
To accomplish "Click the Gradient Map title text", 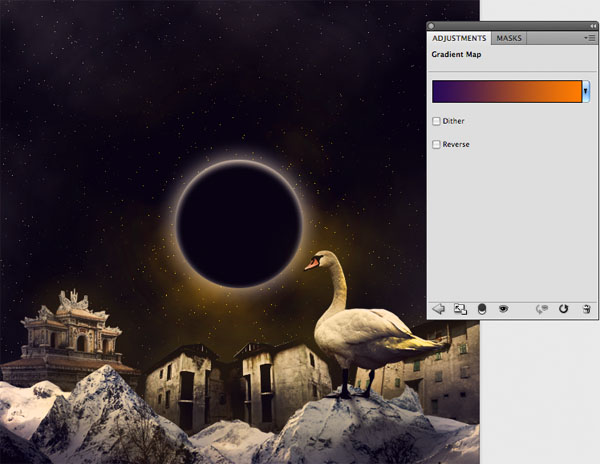I will coord(456,54).
